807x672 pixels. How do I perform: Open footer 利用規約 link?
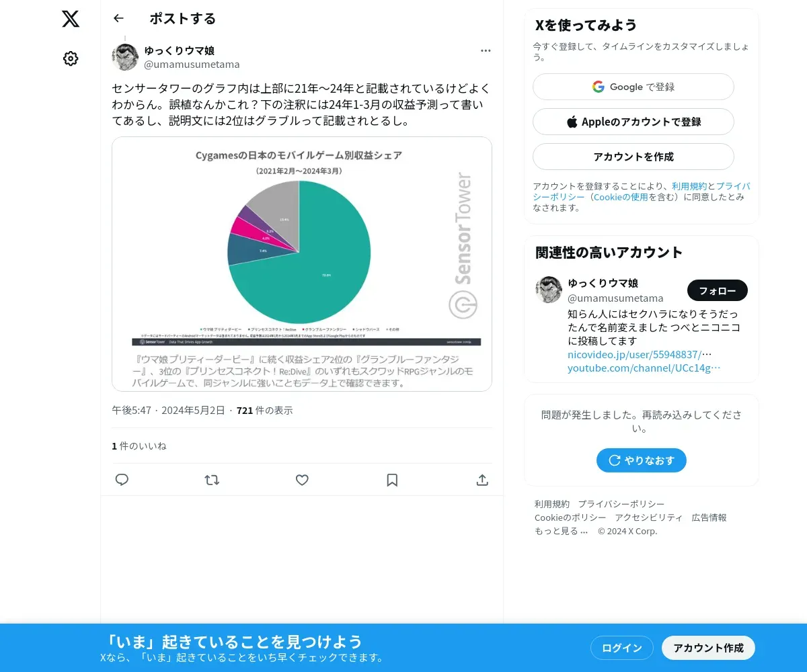552,504
